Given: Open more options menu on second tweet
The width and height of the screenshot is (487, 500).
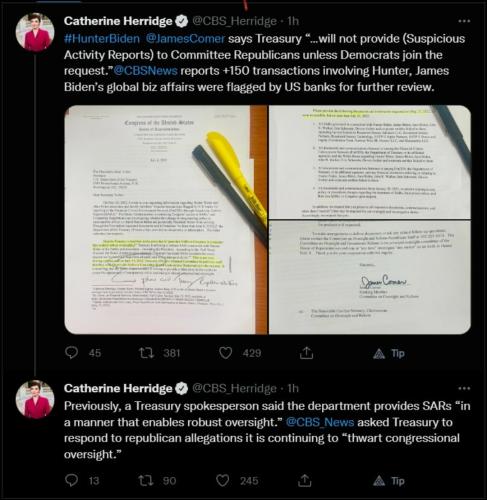Looking at the screenshot, I should click(x=464, y=388).
